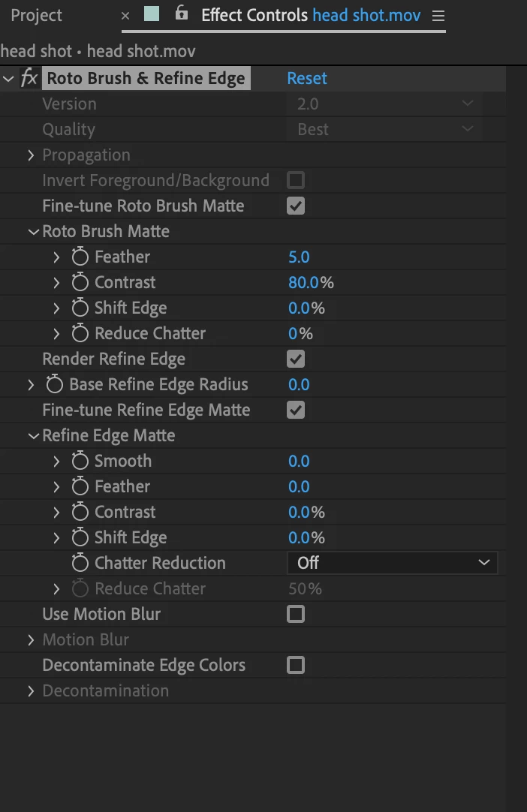Disable Fine-tune Roto Brush Matte checkbox
Image resolution: width=527 pixels, height=812 pixels.
coord(296,206)
